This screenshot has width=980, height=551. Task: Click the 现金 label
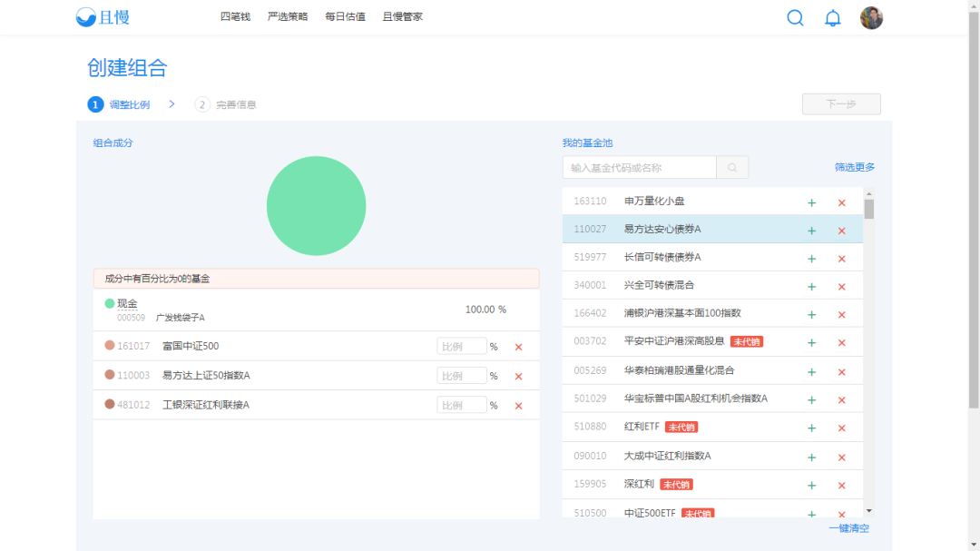tap(128, 303)
